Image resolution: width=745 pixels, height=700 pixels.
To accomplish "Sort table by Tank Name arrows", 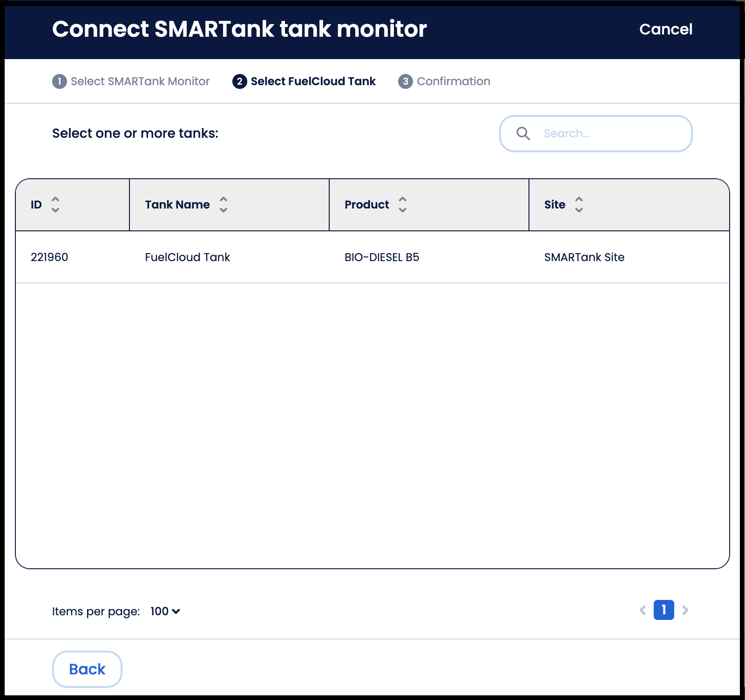I will [223, 204].
